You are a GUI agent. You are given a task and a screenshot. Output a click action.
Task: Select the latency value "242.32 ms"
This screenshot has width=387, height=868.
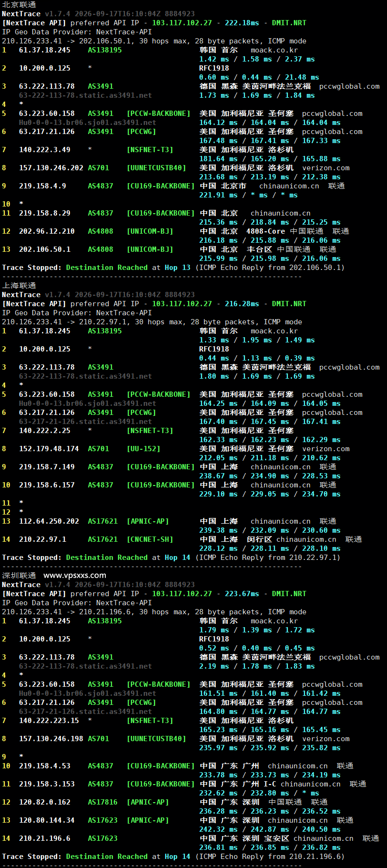click(218, 829)
